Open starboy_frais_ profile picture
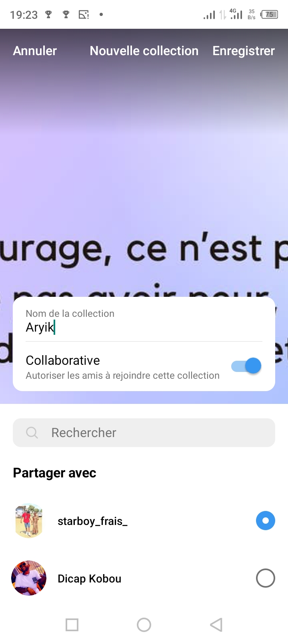The height and width of the screenshot is (644, 288). [29, 521]
